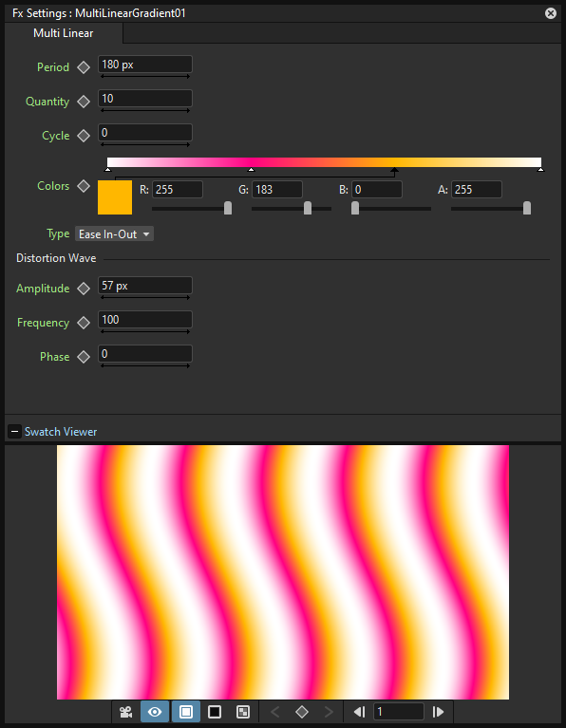Click the R channel value field
This screenshot has height=728, width=566.
pyautogui.click(x=178, y=190)
